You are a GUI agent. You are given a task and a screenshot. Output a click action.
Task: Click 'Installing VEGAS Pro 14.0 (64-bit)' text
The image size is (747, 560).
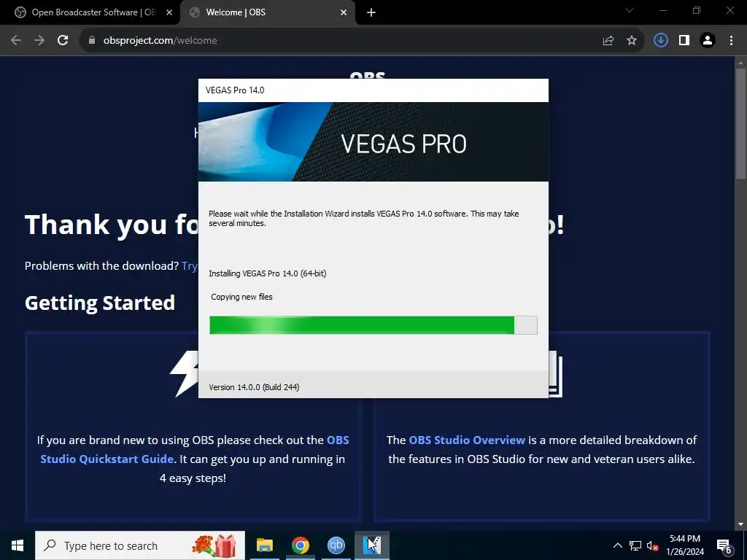(267, 273)
